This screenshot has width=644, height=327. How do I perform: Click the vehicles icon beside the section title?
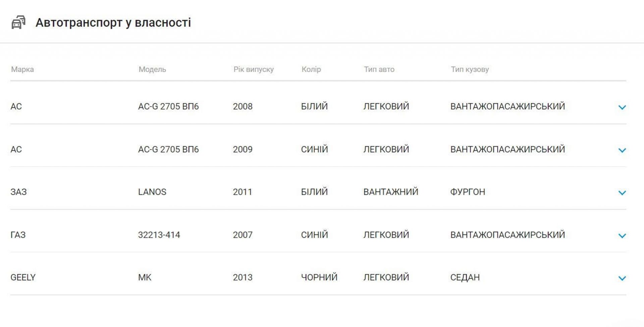pyautogui.click(x=18, y=22)
